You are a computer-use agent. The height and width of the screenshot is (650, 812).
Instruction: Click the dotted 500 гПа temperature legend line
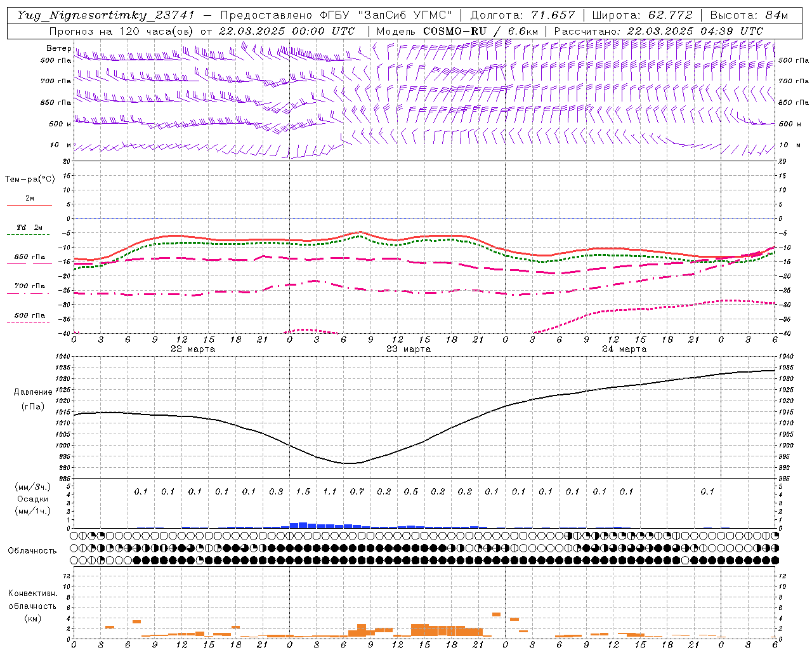click(28, 322)
